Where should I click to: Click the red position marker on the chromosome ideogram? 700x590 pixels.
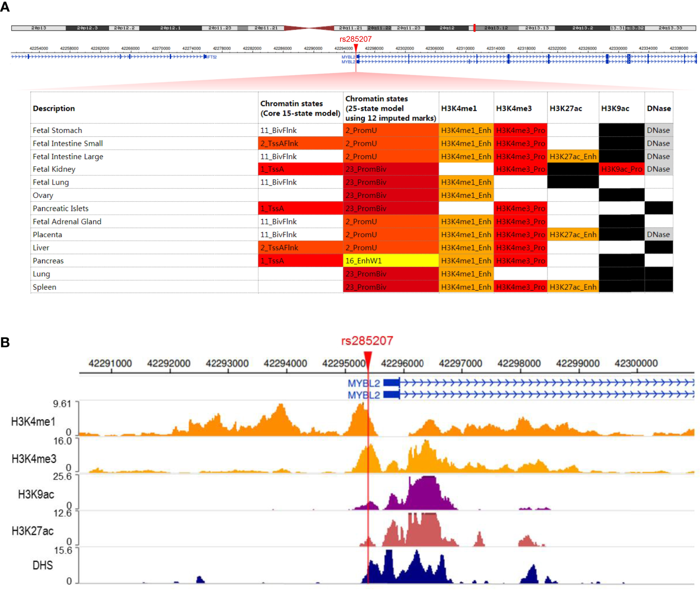click(x=474, y=28)
